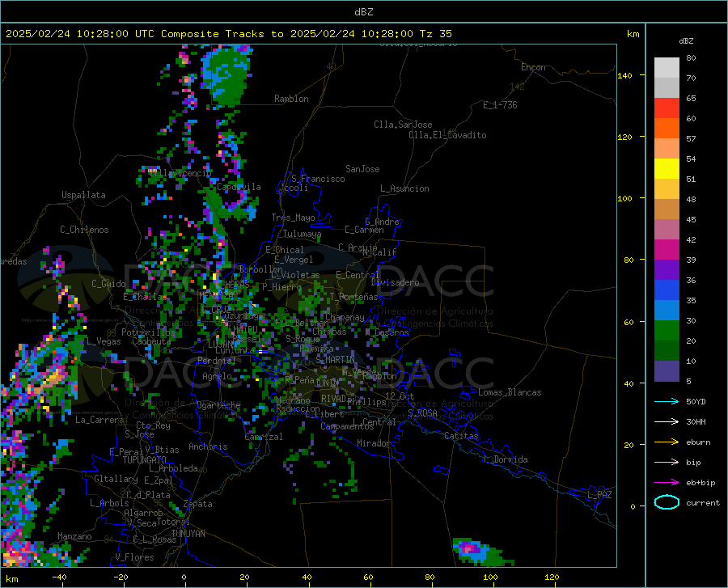Click the L_Vegas label
The height and width of the screenshot is (588, 728).
[x=104, y=341]
